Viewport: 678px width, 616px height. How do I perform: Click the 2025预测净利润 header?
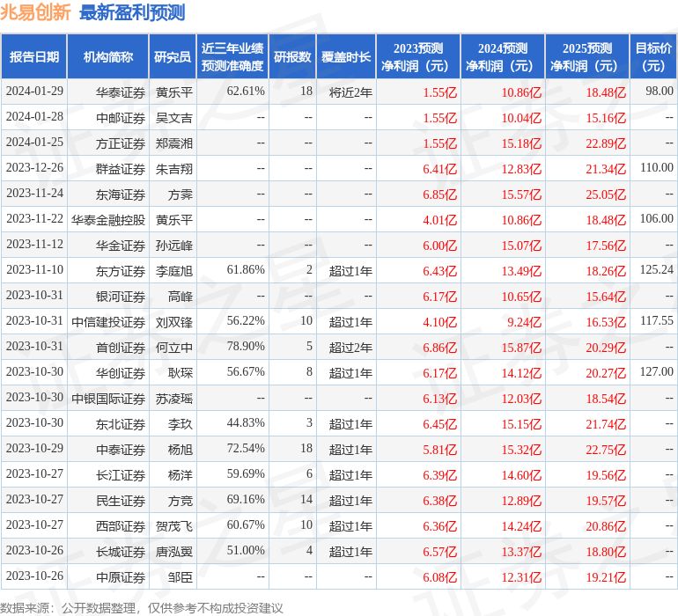(x=587, y=56)
